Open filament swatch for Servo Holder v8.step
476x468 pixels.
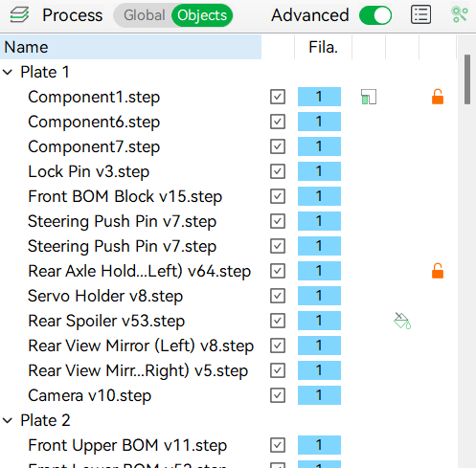tap(319, 296)
